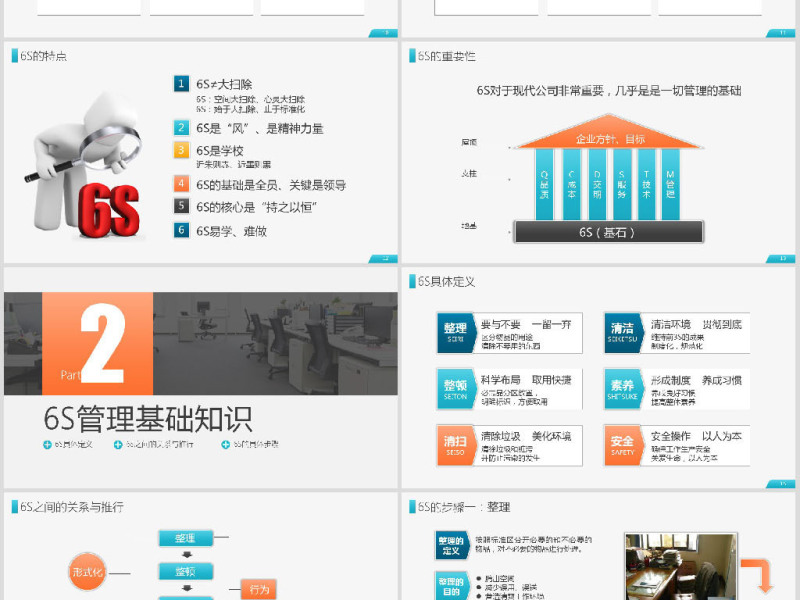This screenshot has height=600, width=800.
Task: Select the 素养 SHITSUKE badge icon
Action: 622,389
